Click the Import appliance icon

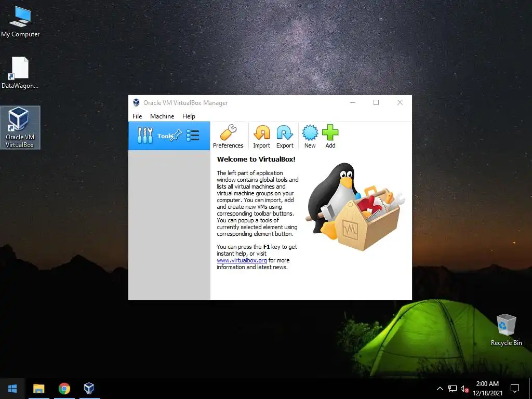(262, 137)
